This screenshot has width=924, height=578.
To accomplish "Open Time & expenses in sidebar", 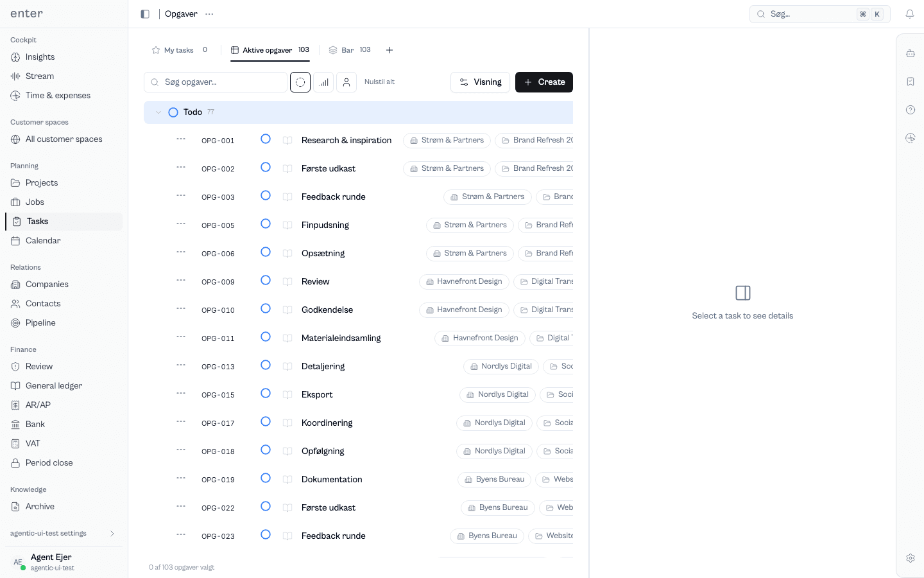I will point(64,96).
